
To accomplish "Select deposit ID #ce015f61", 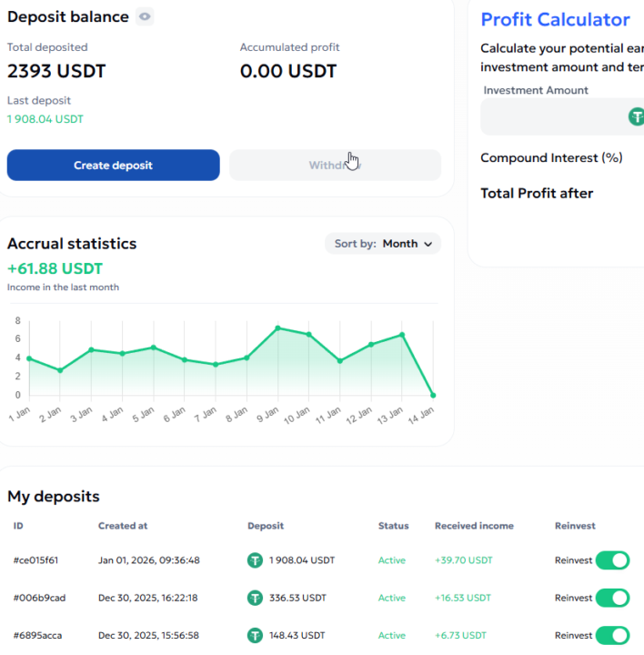I will tap(36, 560).
